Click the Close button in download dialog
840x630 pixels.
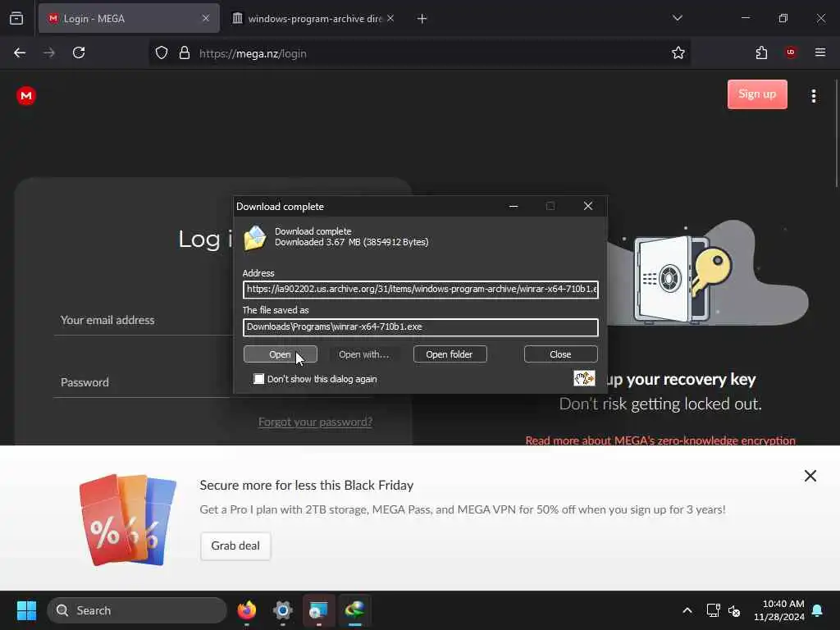pos(560,354)
